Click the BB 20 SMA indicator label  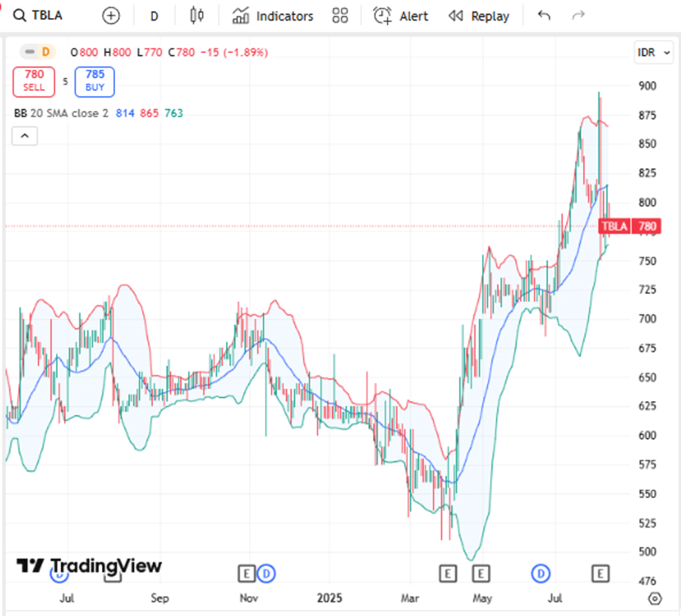61,114
